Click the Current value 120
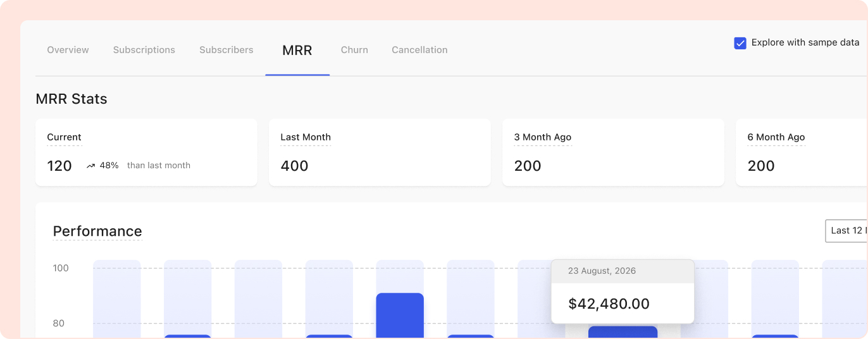Image resolution: width=868 pixels, height=339 pixels. [x=59, y=166]
